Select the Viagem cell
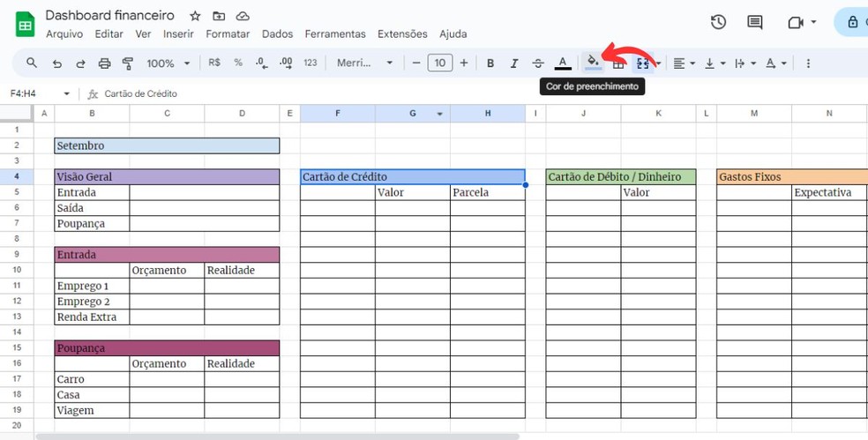The image size is (868, 440). coord(92,411)
